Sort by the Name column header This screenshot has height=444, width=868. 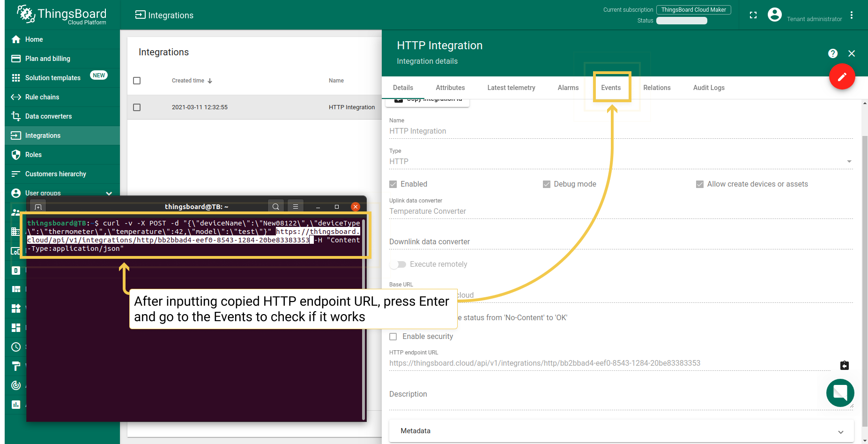click(336, 81)
